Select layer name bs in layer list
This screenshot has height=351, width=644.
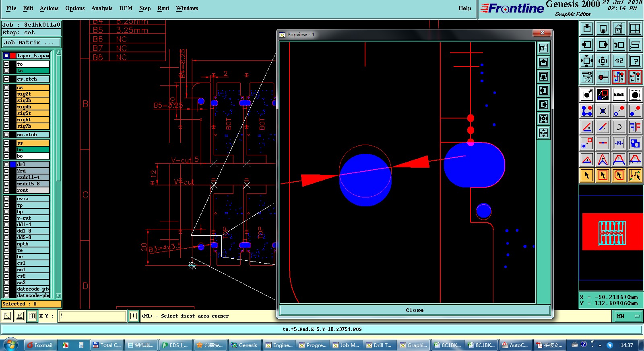(33, 150)
